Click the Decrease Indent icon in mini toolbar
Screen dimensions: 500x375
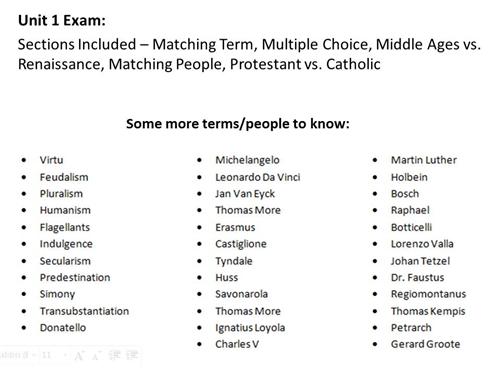(x=114, y=355)
